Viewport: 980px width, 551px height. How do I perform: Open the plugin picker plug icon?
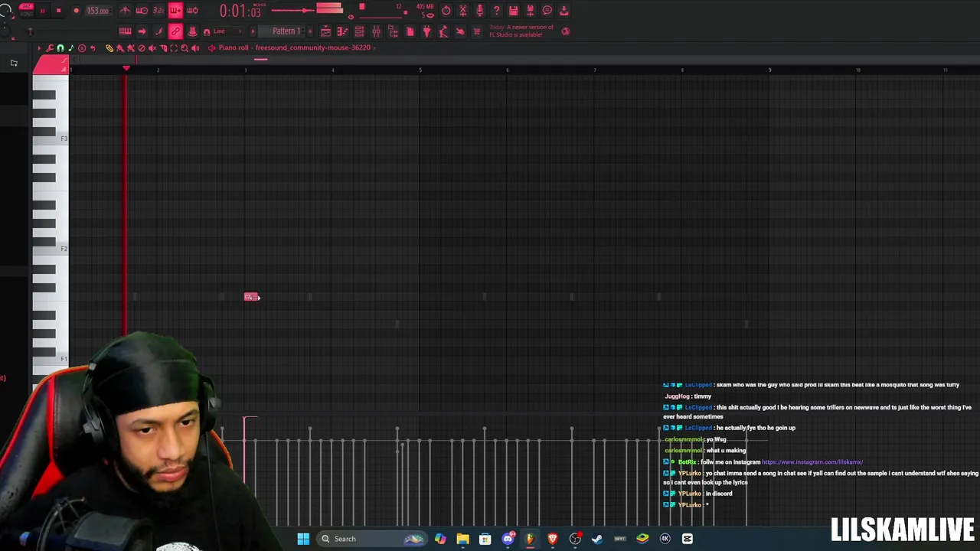[426, 31]
